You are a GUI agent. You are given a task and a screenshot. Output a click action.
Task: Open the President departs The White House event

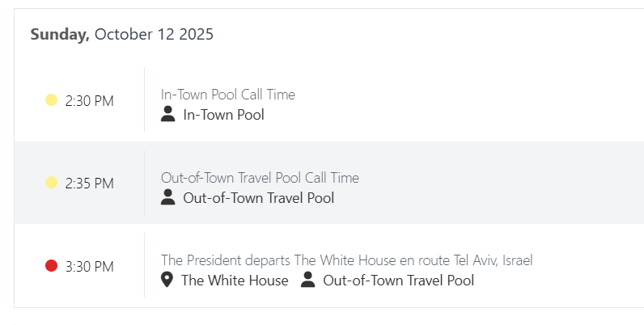point(346,260)
